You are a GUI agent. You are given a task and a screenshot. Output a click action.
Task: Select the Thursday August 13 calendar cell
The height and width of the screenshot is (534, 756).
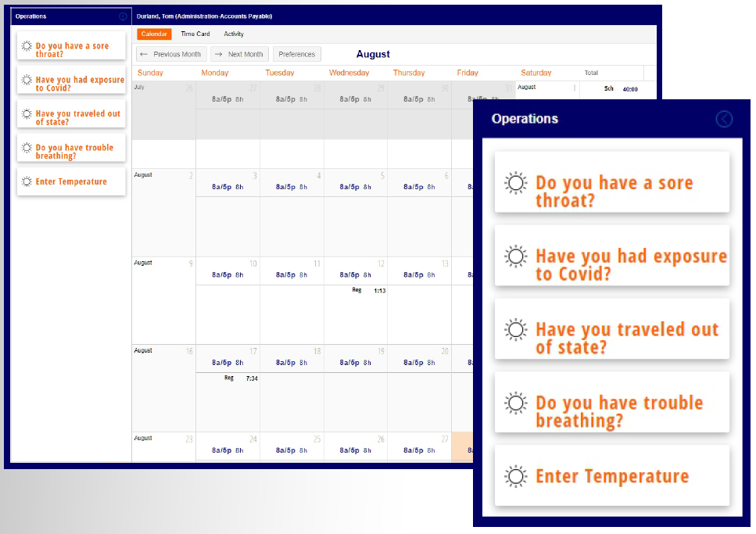(x=419, y=300)
